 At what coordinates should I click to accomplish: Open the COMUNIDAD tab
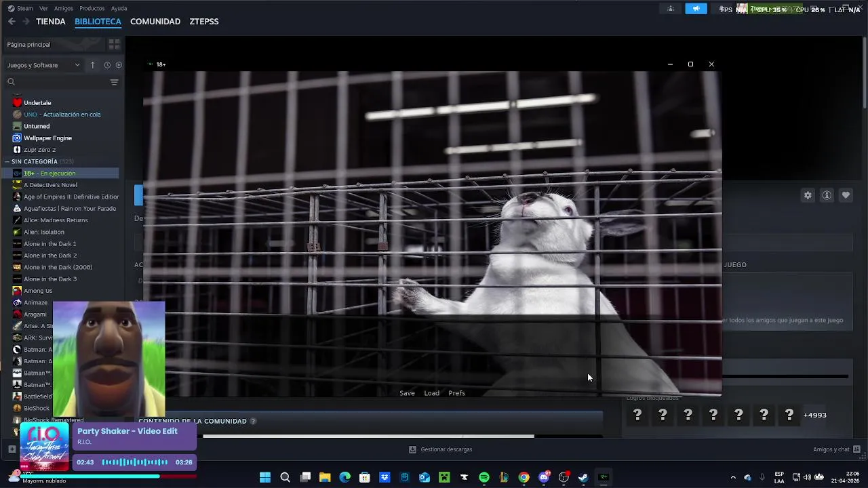coord(155,22)
